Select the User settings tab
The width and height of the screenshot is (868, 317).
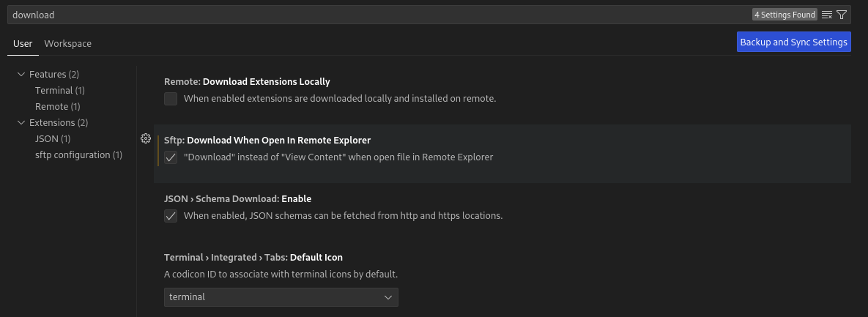[x=23, y=43]
